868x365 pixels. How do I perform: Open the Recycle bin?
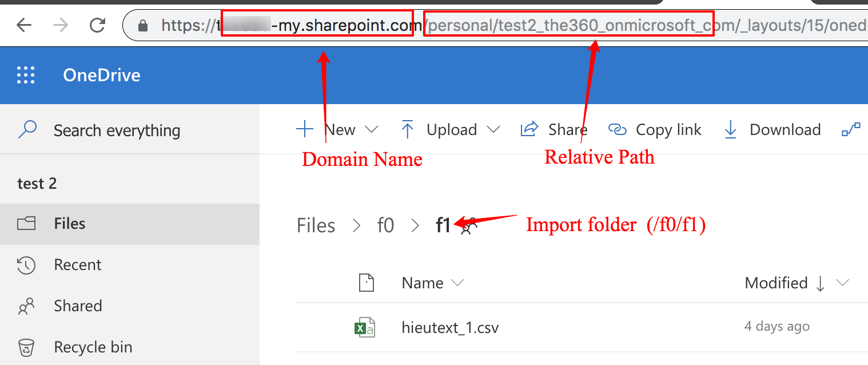[x=93, y=347]
